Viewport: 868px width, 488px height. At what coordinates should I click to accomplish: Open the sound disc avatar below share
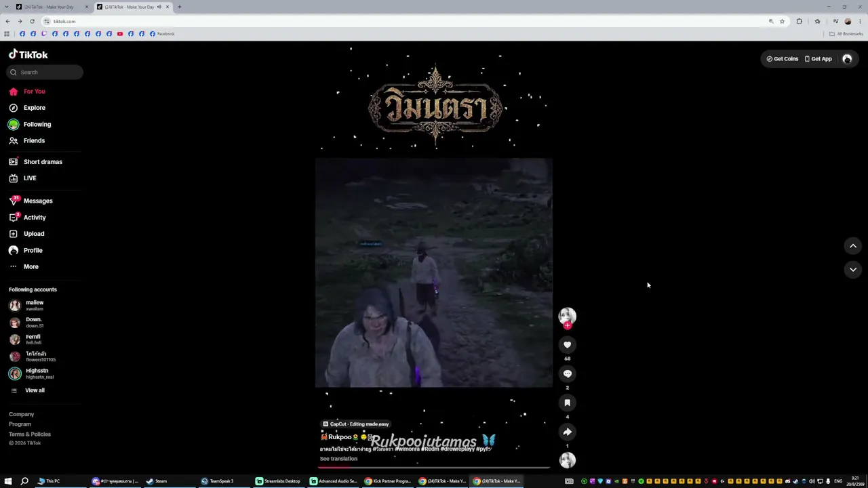(568, 460)
